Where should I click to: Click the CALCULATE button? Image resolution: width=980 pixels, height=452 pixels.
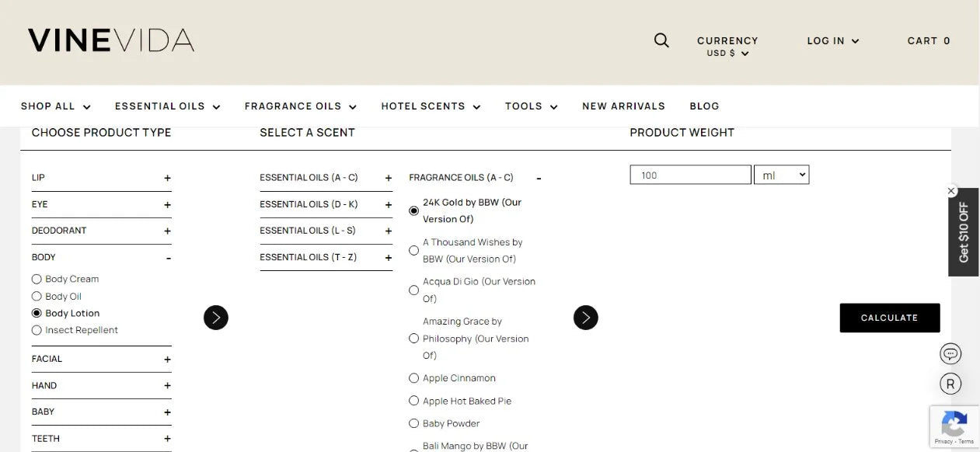[890, 318]
